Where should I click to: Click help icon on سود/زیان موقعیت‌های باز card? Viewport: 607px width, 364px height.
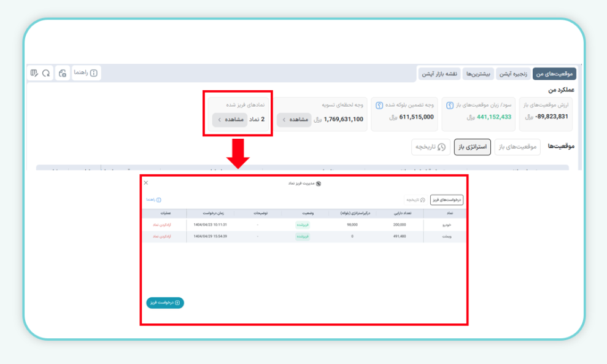[450, 105]
